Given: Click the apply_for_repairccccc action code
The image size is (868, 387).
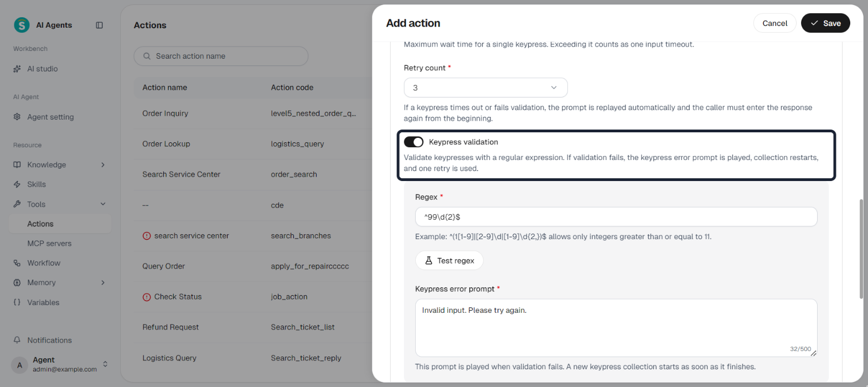Looking at the screenshot, I should (310, 266).
